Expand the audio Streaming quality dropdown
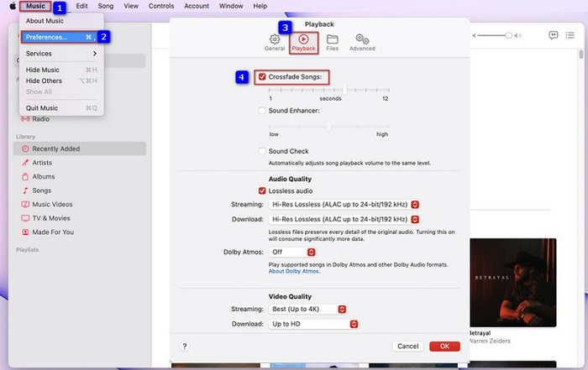This screenshot has height=370, width=588. point(344,204)
